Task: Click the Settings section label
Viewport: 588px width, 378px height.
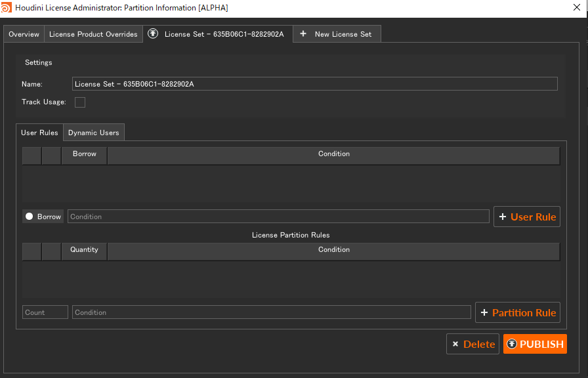Action: [39, 62]
